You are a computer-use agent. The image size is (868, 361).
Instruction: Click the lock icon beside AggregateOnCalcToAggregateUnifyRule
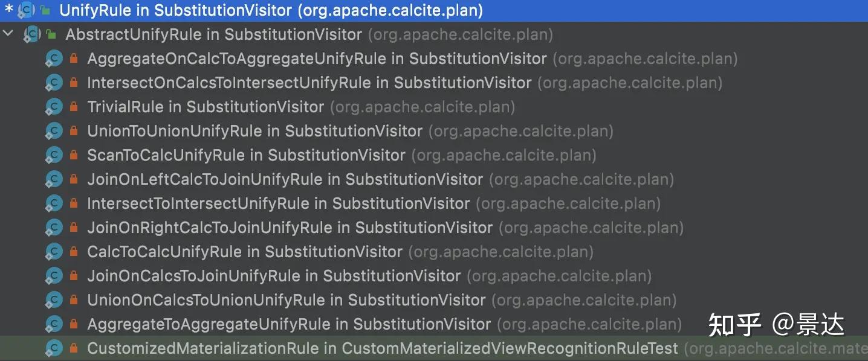pyautogui.click(x=74, y=59)
